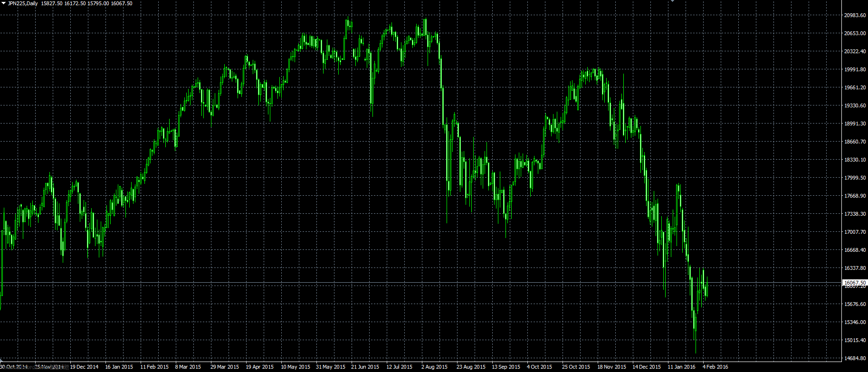Click the 8 Mar 2015 date label

pyautogui.click(x=188, y=367)
